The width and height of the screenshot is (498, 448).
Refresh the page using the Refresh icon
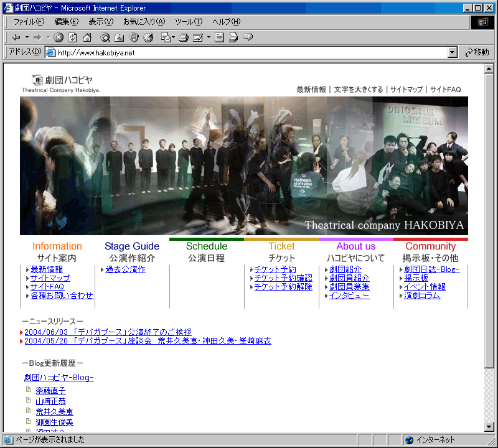tap(73, 37)
